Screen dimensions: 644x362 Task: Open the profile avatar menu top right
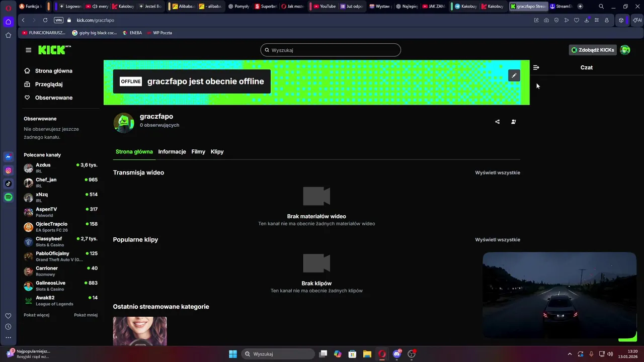coord(625,50)
